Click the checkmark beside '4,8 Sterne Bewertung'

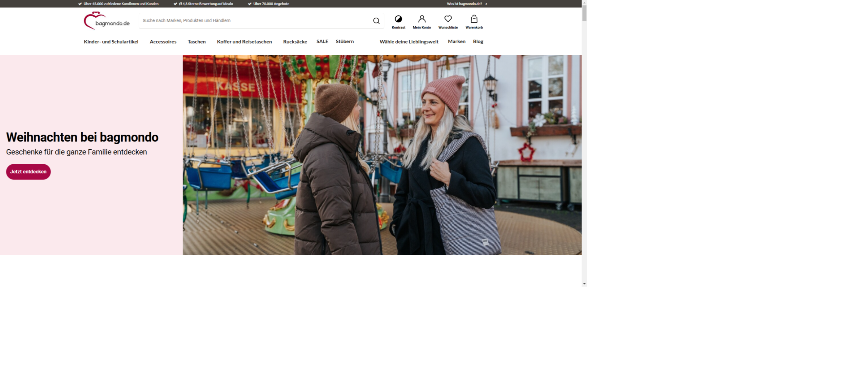click(175, 4)
